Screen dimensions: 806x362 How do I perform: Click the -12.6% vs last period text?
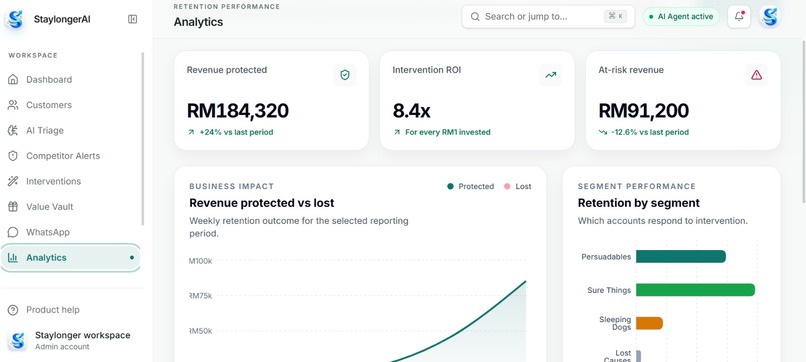(x=650, y=132)
